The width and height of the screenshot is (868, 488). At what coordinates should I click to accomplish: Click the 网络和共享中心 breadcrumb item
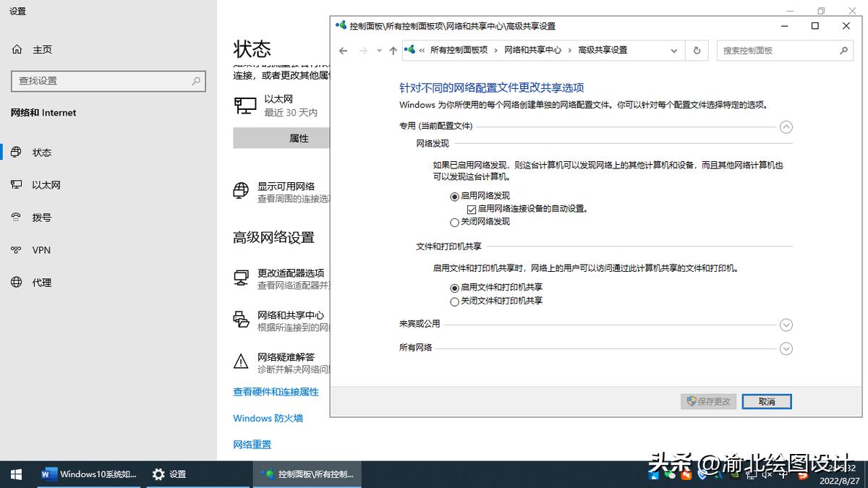pyautogui.click(x=534, y=50)
